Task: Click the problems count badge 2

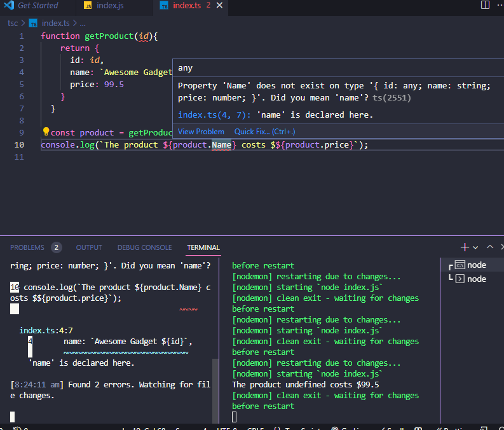Action: point(57,247)
